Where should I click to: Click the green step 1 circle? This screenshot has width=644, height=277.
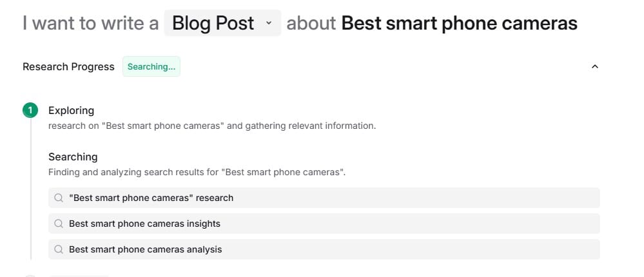(x=30, y=110)
